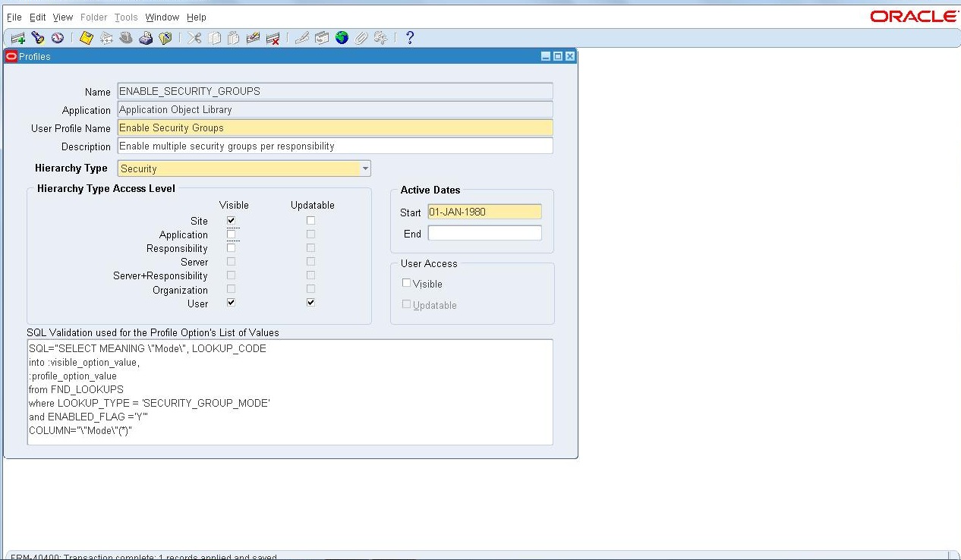Open Translations via the globe icon

[x=342, y=37]
